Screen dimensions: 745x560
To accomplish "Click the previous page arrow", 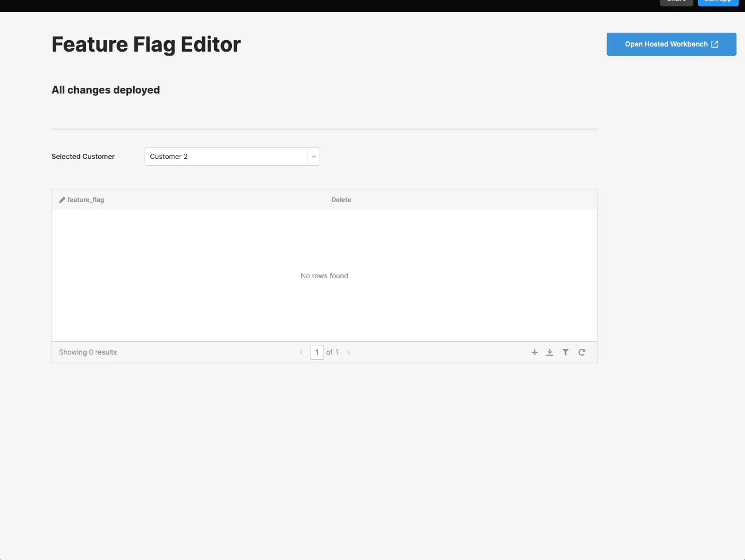I will (x=301, y=352).
